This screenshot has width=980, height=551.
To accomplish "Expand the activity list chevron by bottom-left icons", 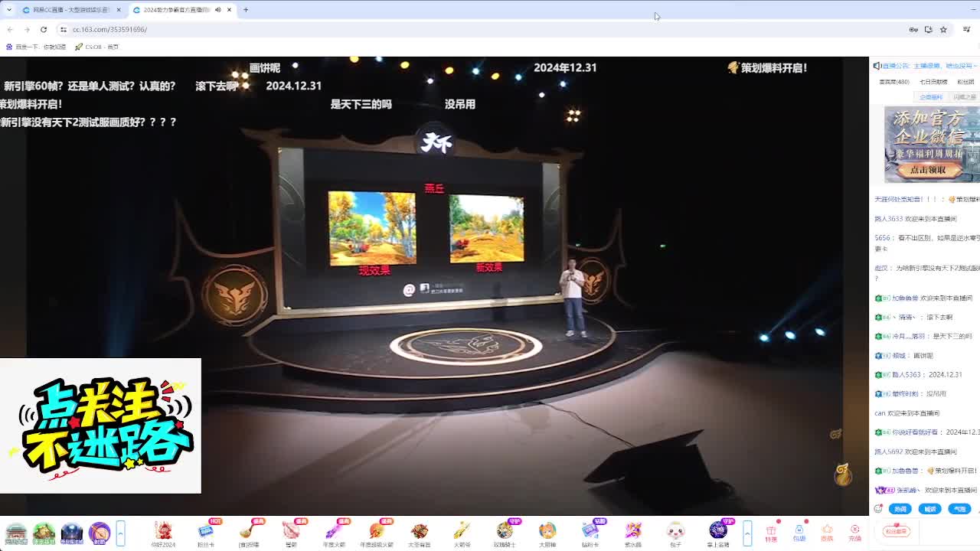I will click(120, 533).
